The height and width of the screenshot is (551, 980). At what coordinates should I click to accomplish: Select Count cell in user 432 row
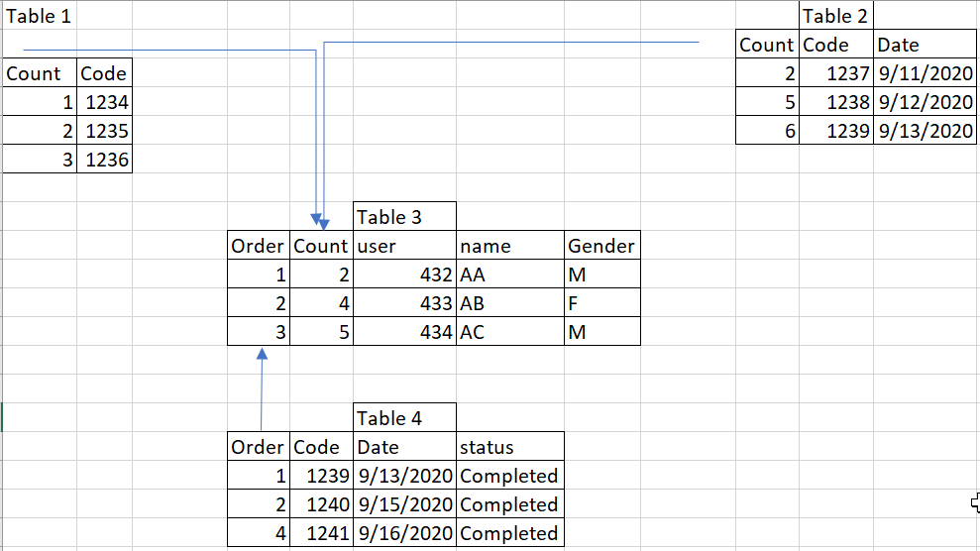(321, 275)
